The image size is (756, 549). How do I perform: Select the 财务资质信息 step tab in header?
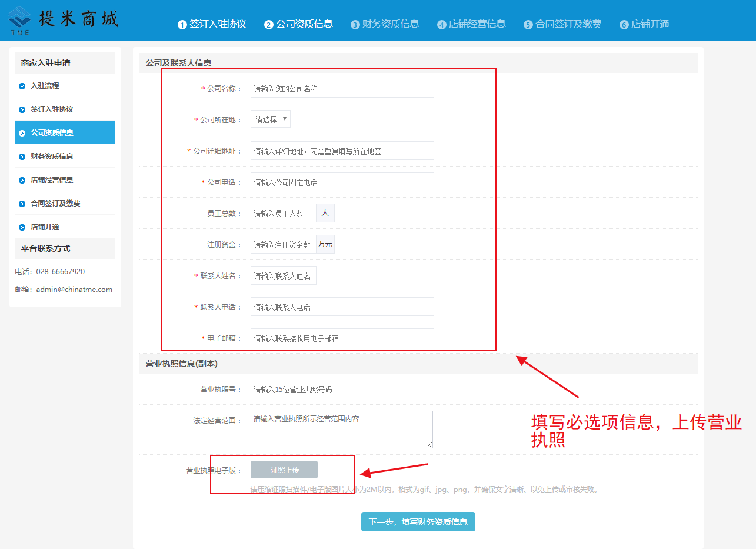(385, 24)
